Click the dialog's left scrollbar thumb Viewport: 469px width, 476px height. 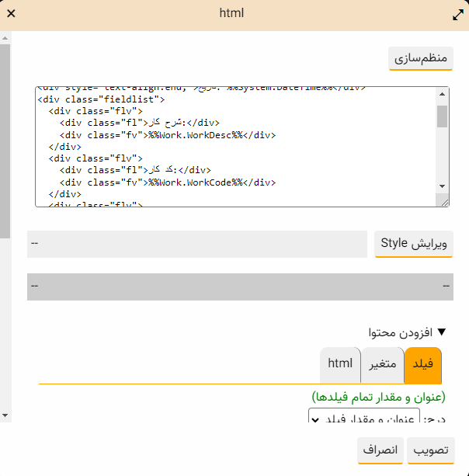[5, 140]
